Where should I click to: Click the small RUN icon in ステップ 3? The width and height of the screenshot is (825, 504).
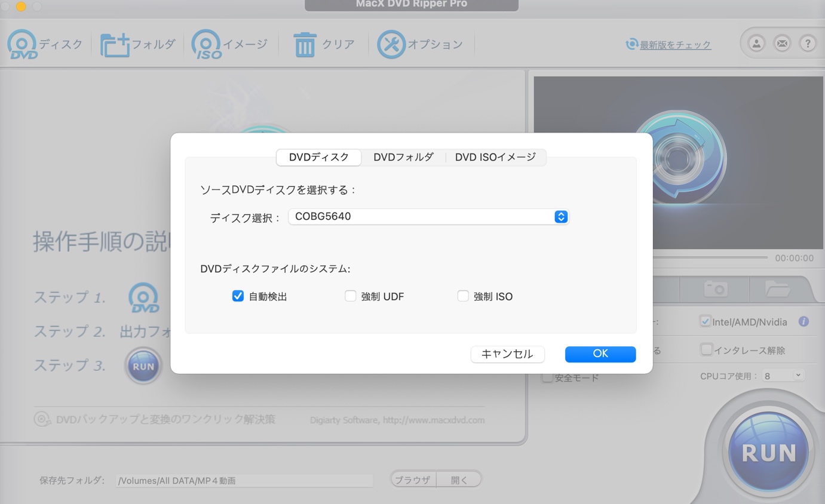[143, 365]
